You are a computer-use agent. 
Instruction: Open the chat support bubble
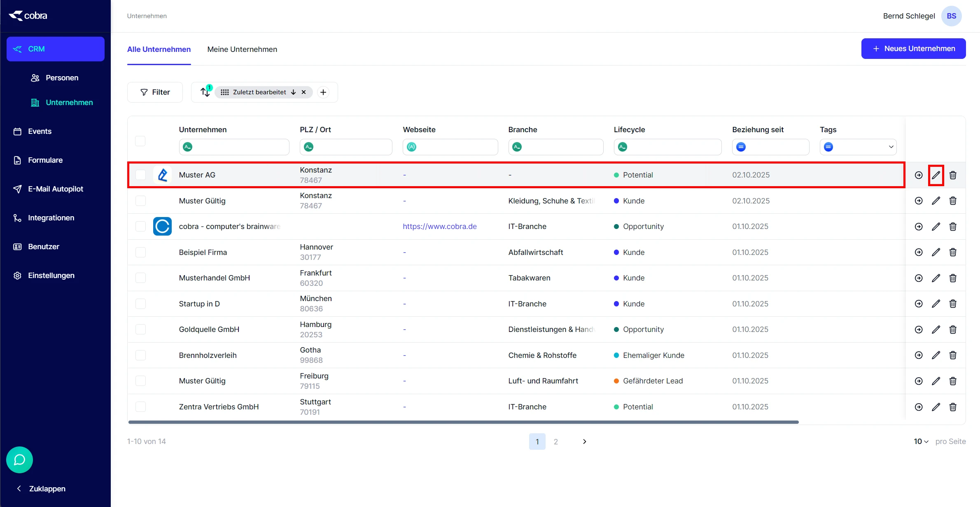click(19, 460)
